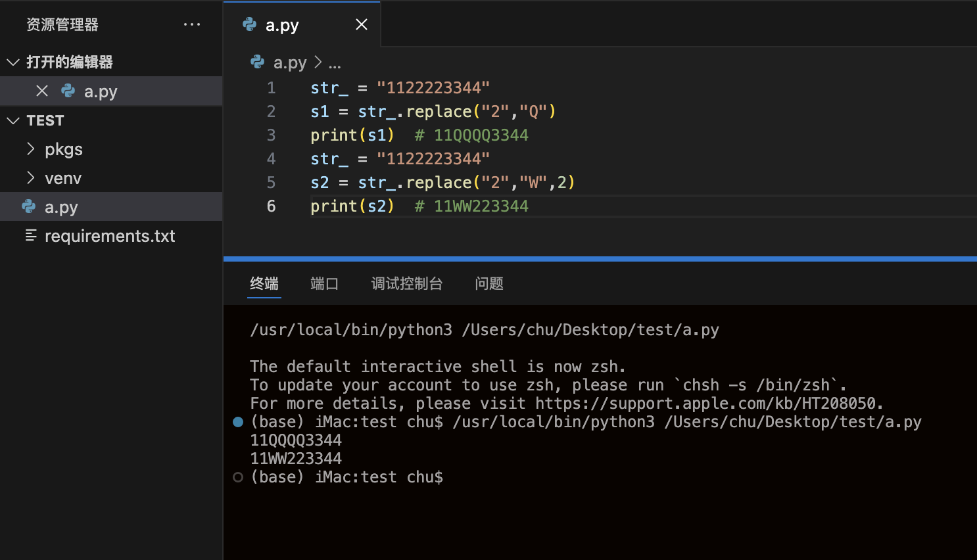Image resolution: width=977 pixels, height=560 pixels.
Task: Click the Python icon in the a.py tab
Action: [x=250, y=25]
